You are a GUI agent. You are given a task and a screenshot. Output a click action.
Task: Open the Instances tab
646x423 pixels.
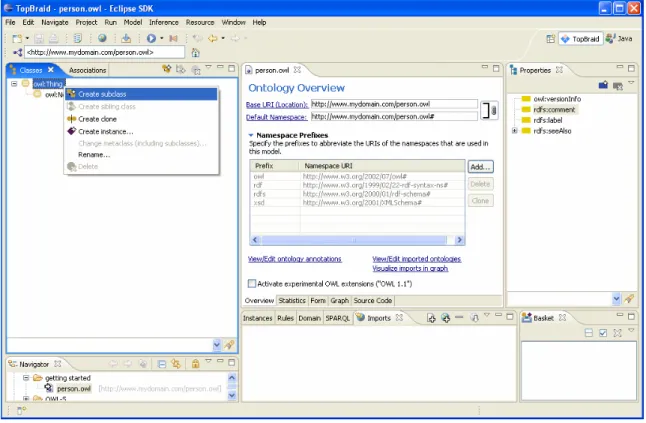click(257, 318)
